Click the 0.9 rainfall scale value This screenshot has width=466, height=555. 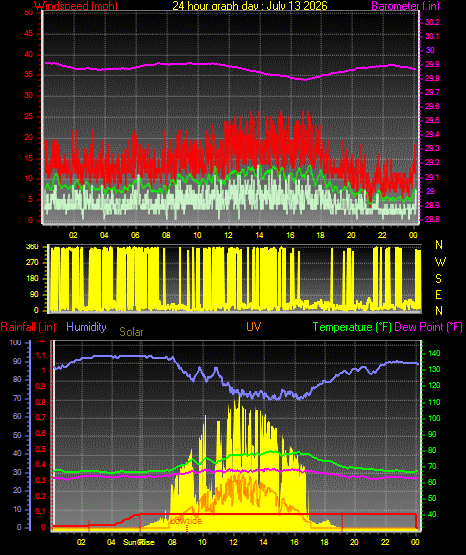click(41, 386)
